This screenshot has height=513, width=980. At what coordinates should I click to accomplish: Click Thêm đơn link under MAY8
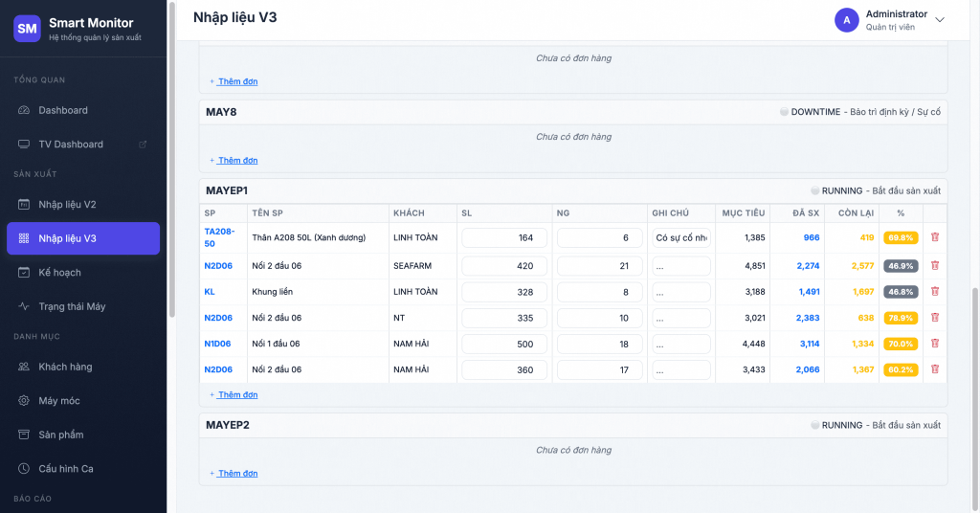pos(237,160)
